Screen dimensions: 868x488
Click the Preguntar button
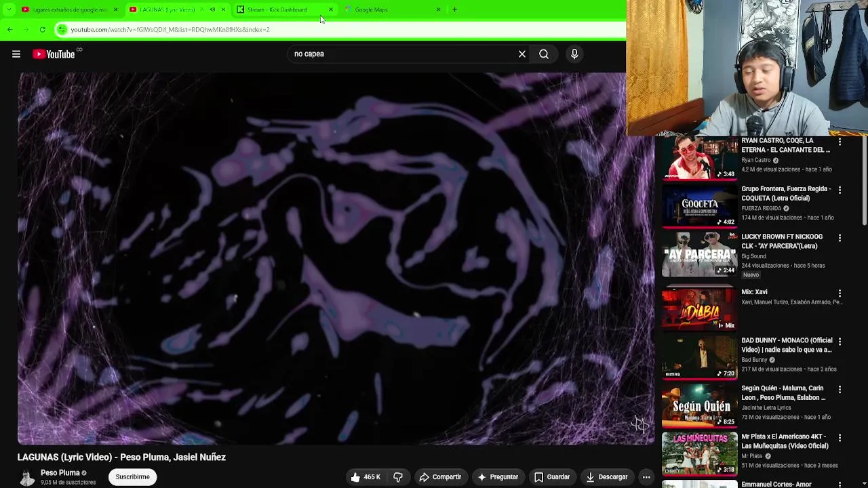(x=497, y=477)
